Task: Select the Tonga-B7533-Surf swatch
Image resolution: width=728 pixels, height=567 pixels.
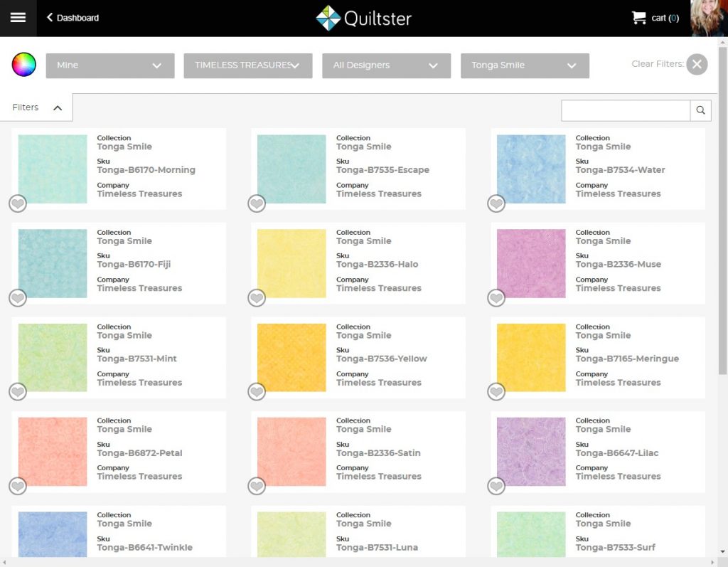Action: 531,534
